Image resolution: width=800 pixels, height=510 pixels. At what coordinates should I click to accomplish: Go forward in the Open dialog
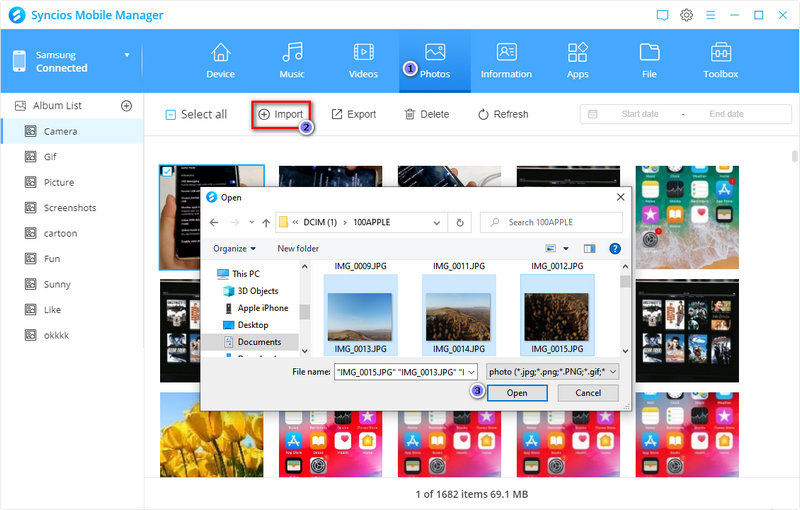(235, 222)
